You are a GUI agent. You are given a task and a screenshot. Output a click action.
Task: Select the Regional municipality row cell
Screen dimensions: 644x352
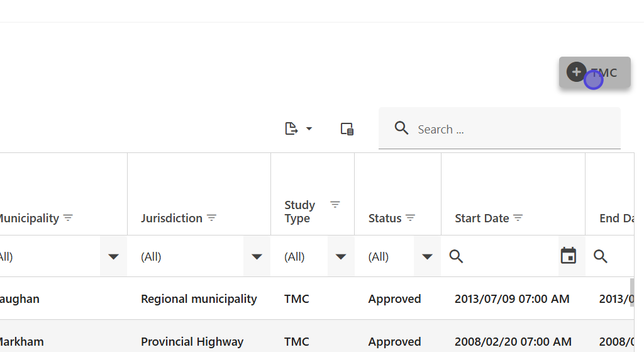(199, 299)
